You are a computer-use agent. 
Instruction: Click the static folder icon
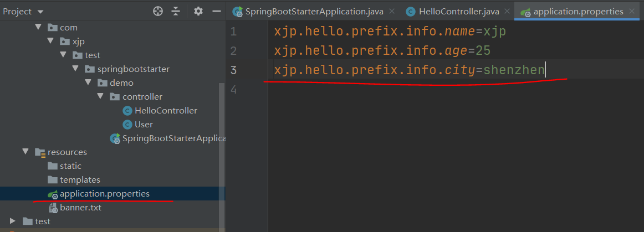[x=53, y=166]
